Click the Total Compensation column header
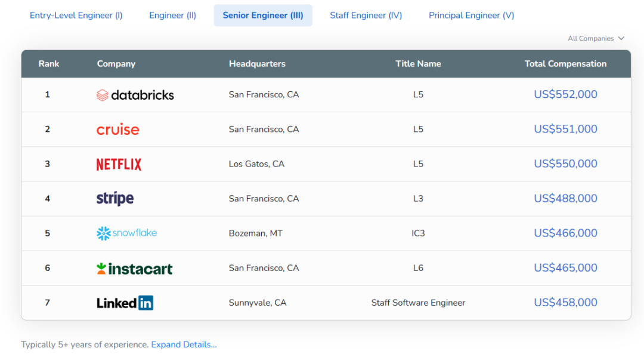The height and width of the screenshot is (354, 644). [565, 64]
